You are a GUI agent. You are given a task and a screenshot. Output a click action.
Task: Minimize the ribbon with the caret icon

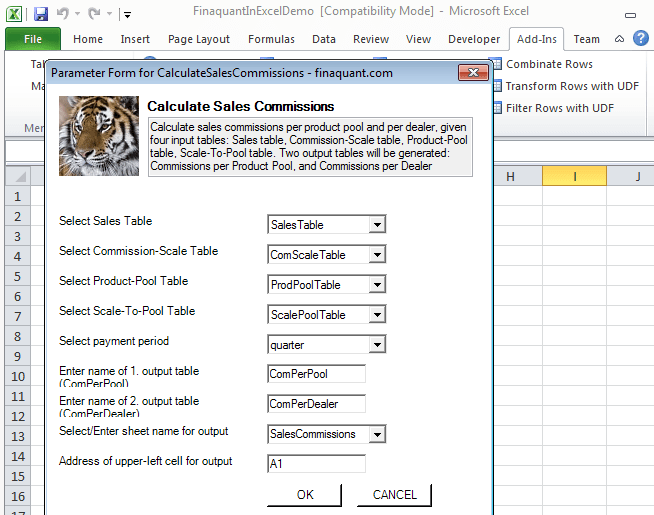coord(620,39)
